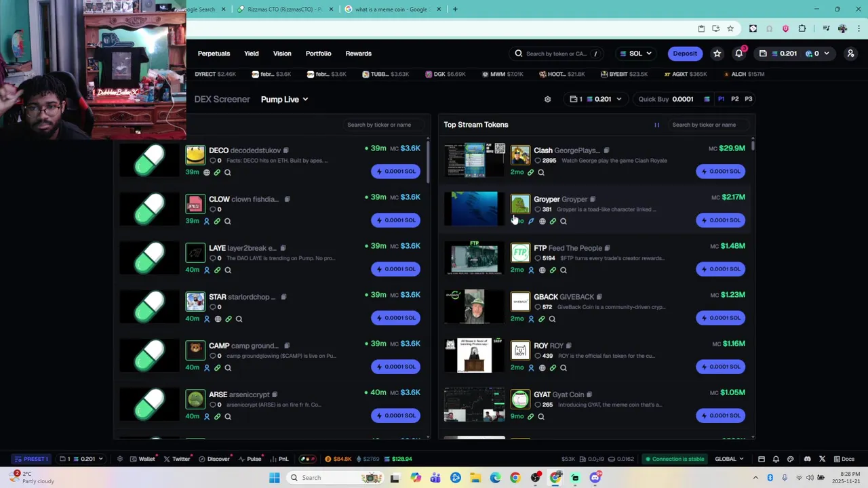View STAR's developer profile icon
This screenshot has width=868, height=488.
click(x=207, y=319)
